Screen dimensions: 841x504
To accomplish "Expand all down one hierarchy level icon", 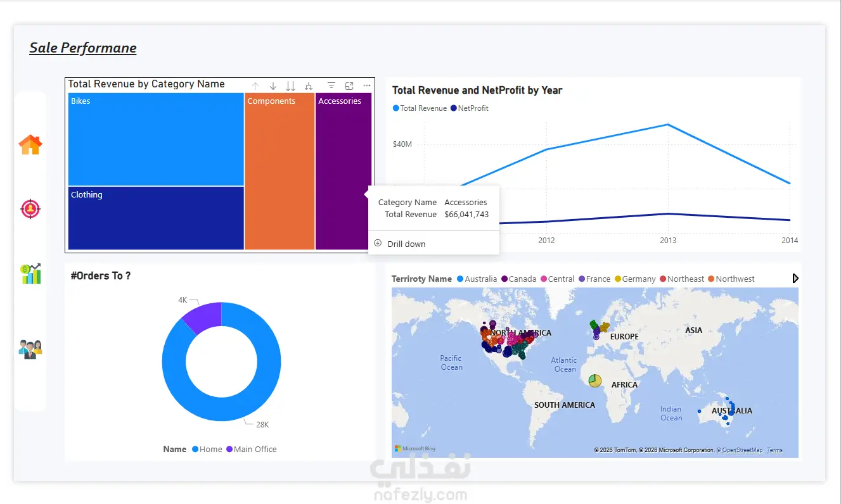I will tap(309, 85).
